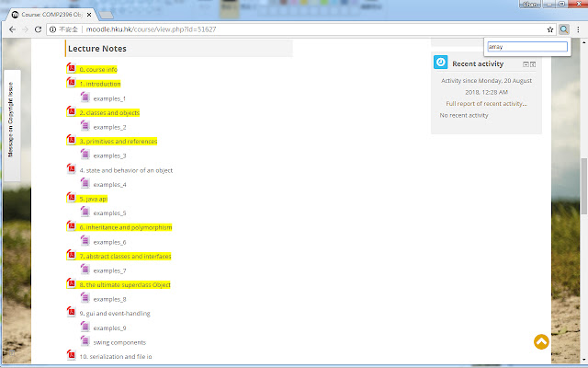Click the Recent activity clock icon

(441, 62)
